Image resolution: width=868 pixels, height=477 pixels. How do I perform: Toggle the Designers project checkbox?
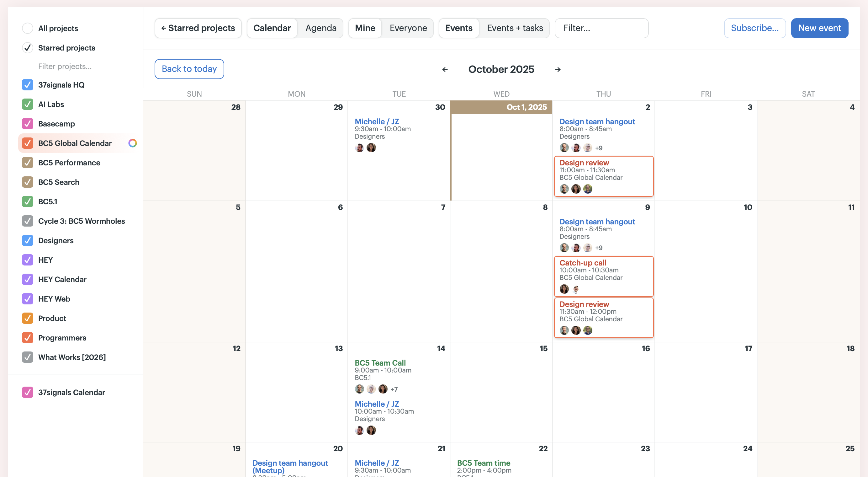point(28,240)
